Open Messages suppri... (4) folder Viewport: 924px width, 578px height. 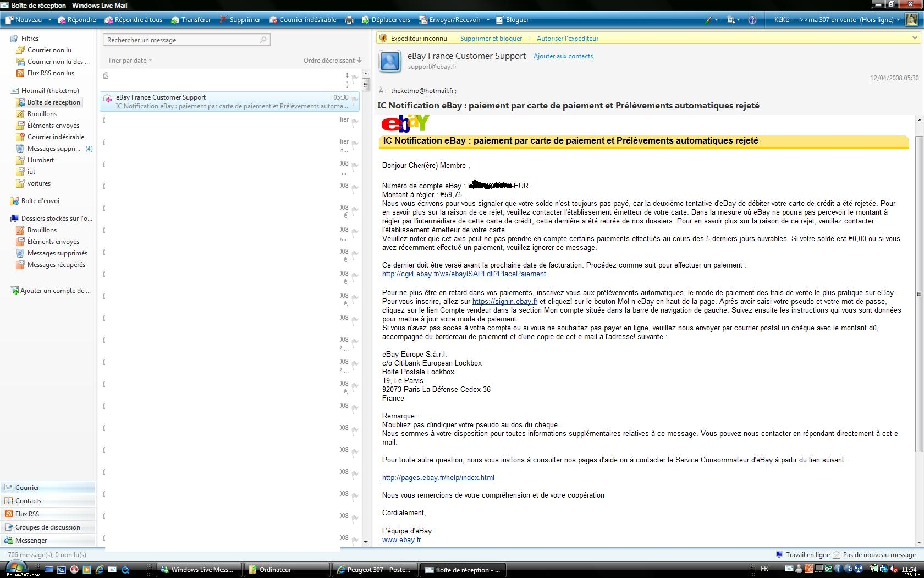54,149
